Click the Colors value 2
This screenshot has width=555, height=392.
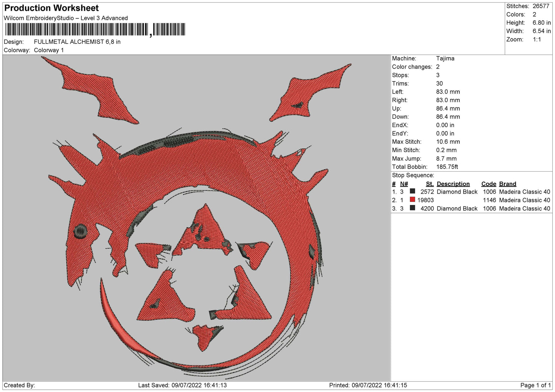pyautogui.click(x=534, y=15)
